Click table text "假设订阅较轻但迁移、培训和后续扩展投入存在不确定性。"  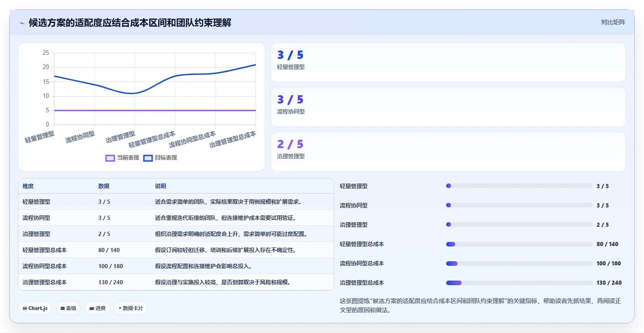coord(226,250)
